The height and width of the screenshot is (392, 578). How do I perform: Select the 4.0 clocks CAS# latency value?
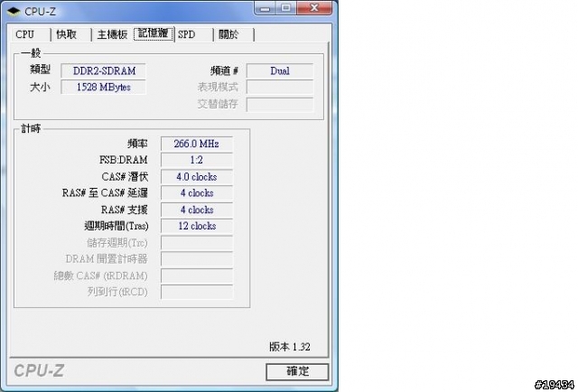(197, 177)
